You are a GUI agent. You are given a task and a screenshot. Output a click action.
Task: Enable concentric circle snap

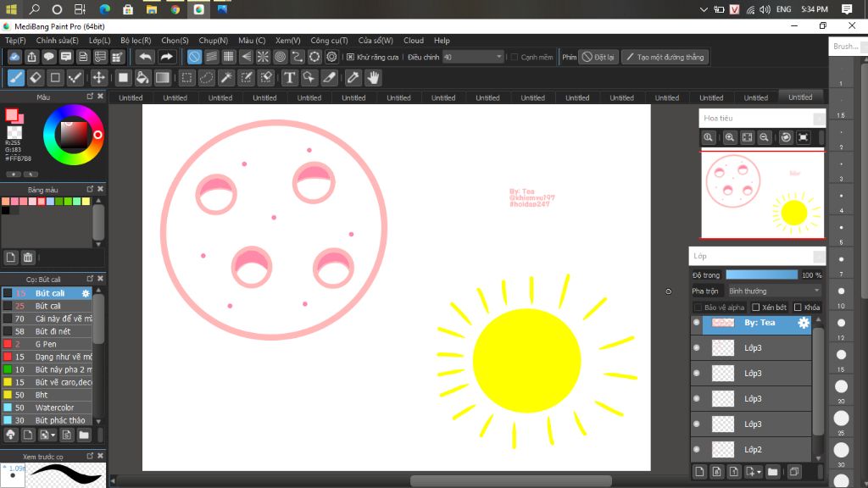[280, 57]
